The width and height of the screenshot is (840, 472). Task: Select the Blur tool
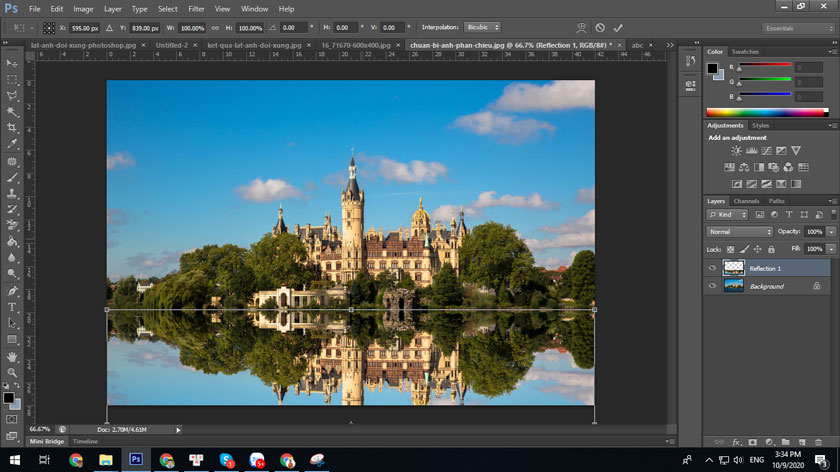[x=12, y=258]
